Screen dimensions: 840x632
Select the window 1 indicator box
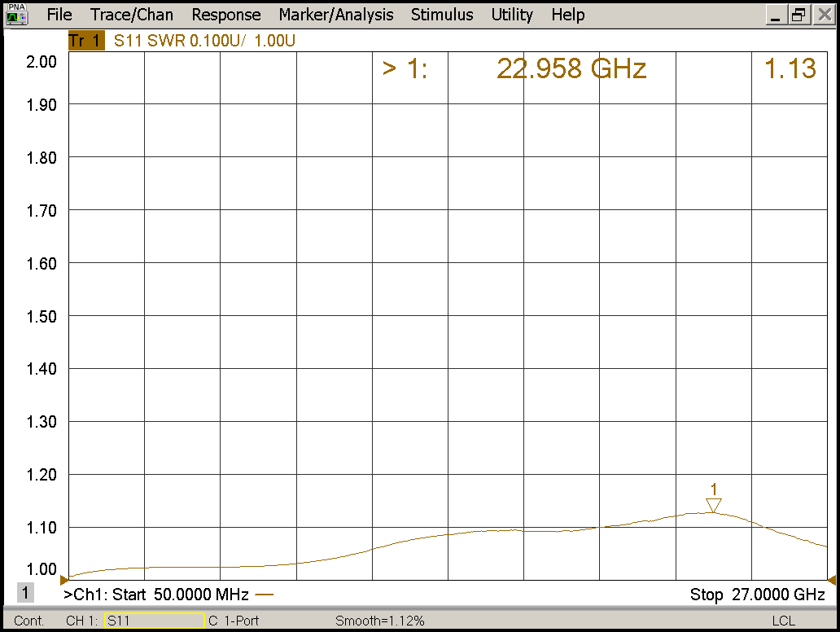pyautogui.click(x=26, y=594)
